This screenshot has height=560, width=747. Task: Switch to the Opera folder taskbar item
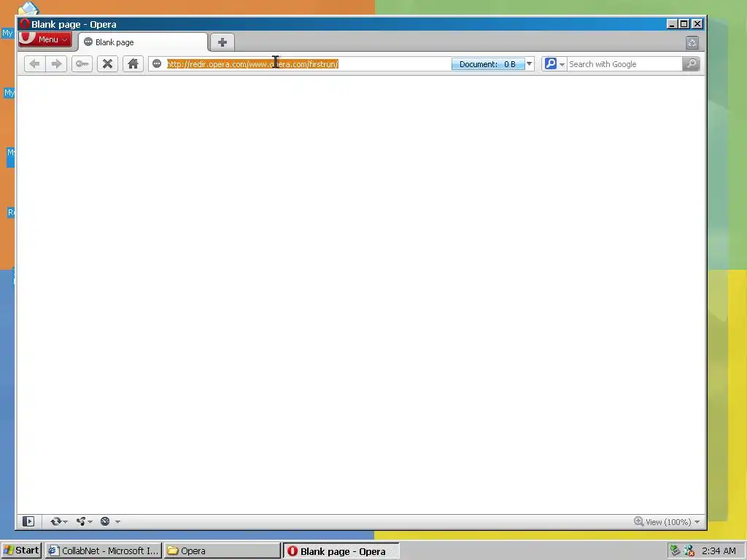click(222, 551)
